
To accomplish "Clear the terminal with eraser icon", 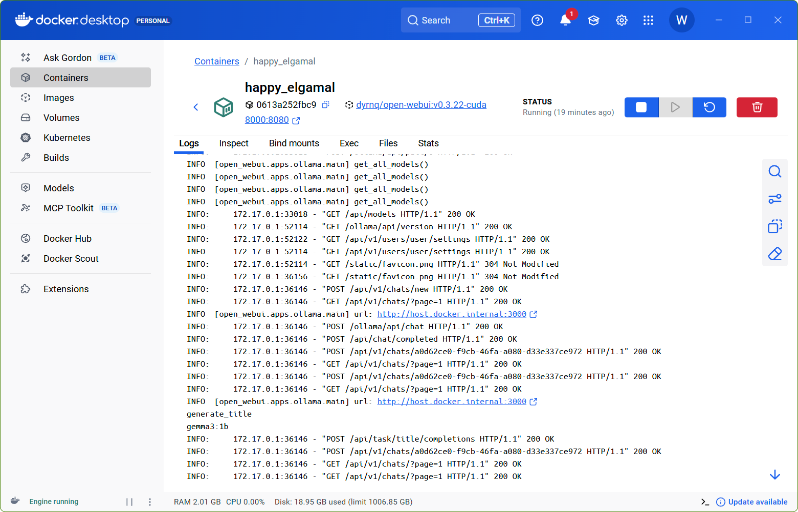I will [x=774, y=254].
